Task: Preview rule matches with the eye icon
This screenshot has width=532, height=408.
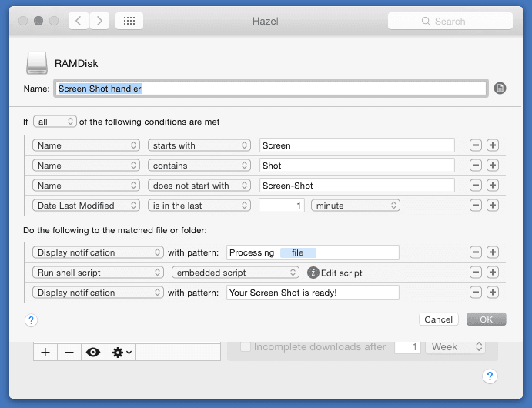Action: [93, 352]
